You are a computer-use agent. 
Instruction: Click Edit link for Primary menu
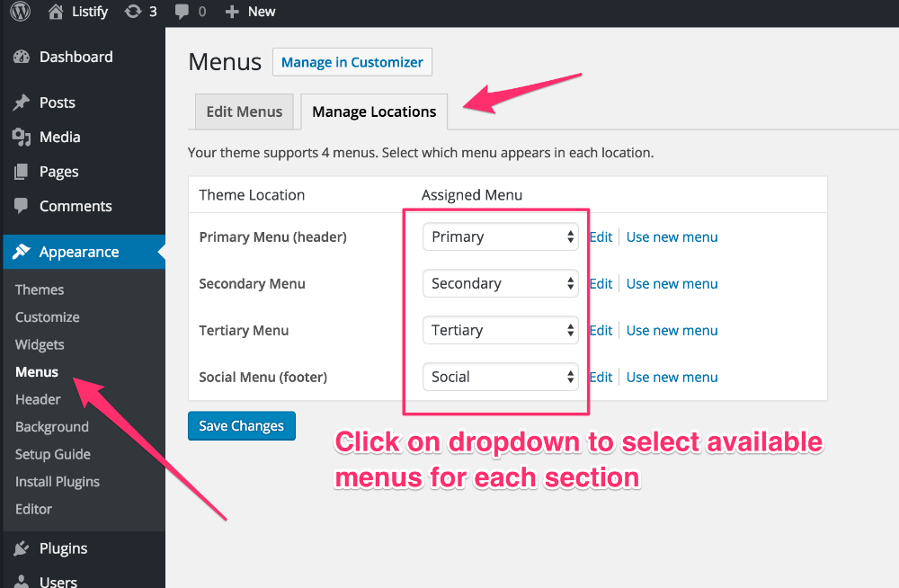(x=601, y=237)
